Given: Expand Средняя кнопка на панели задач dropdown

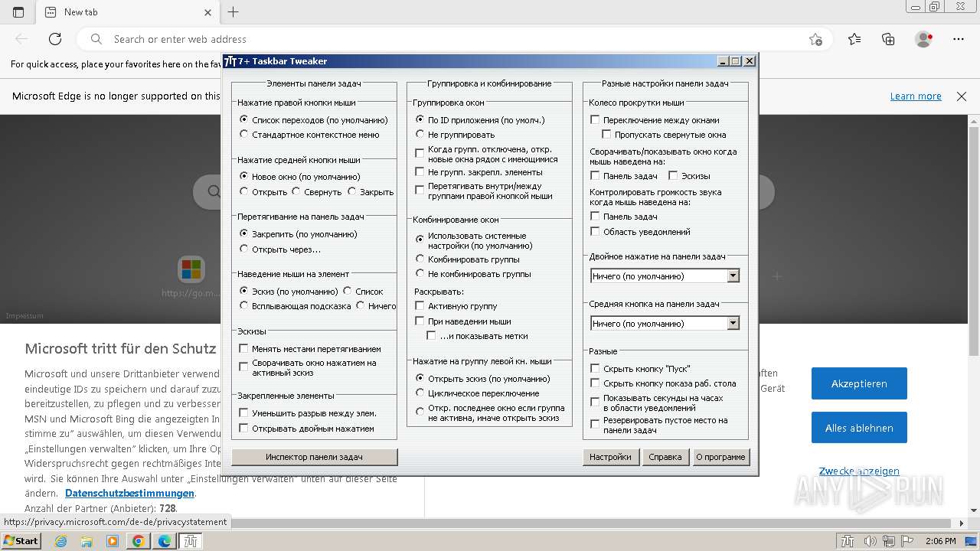Looking at the screenshot, I should pos(733,323).
